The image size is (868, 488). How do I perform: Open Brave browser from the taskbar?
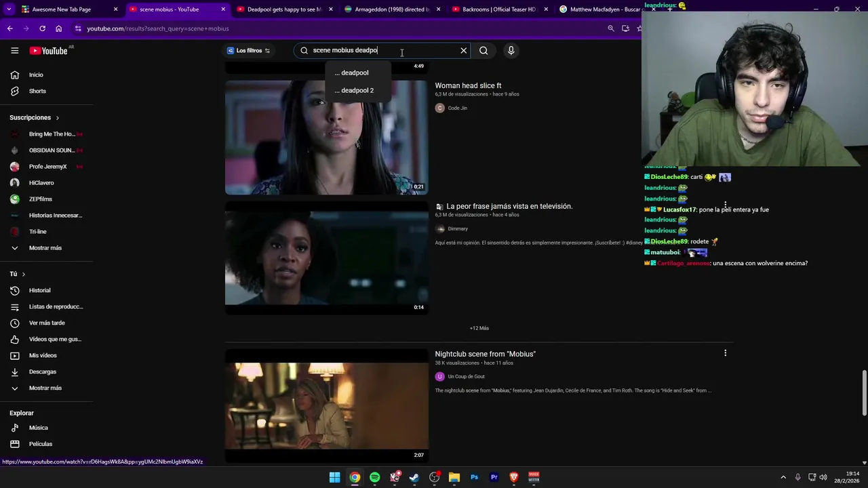pos(514,477)
